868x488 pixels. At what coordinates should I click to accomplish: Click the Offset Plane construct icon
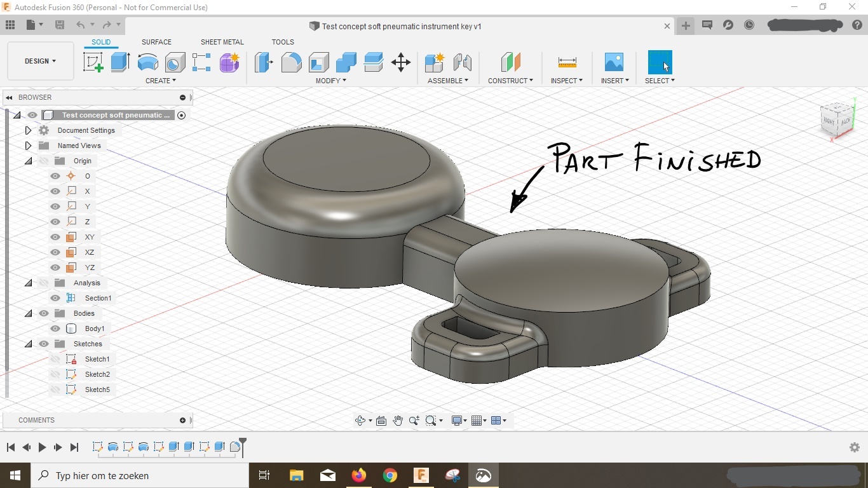point(510,62)
